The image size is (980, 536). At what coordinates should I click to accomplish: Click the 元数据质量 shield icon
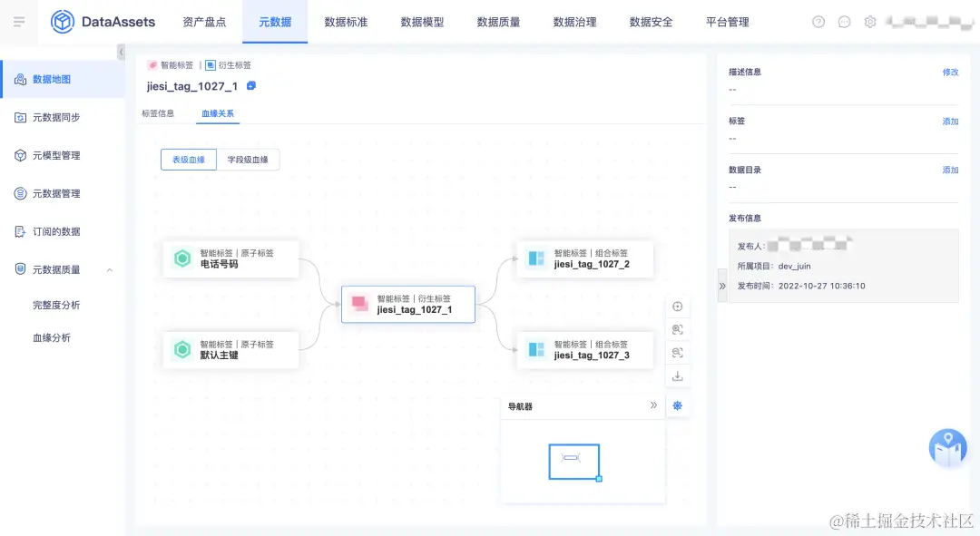(20, 269)
